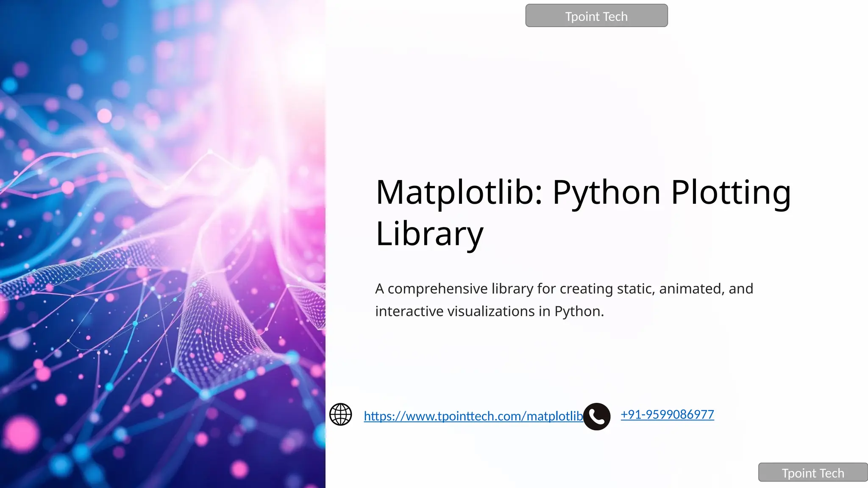The height and width of the screenshot is (488, 868).
Task: Click the word "Plotting" in the heading
Action: pos(731,192)
